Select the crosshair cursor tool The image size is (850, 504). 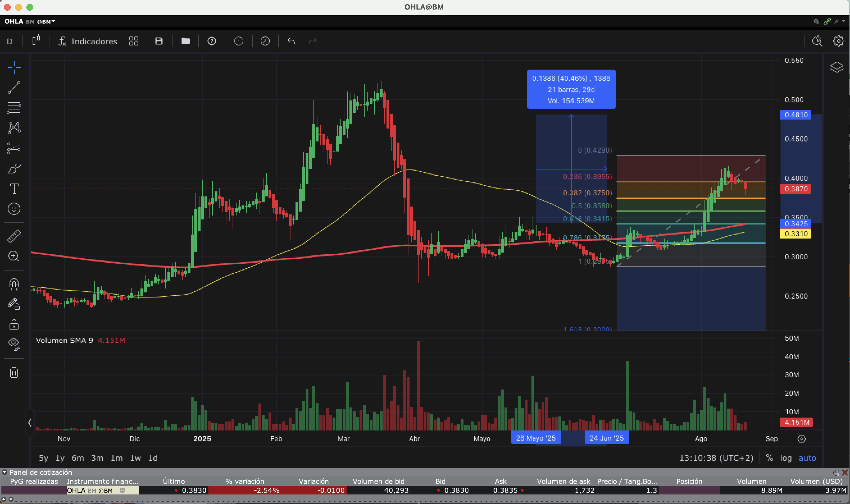pyautogui.click(x=14, y=68)
